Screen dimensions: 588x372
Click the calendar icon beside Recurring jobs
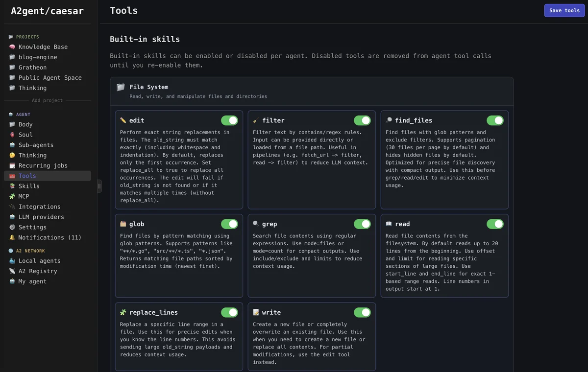tap(12, 165)
